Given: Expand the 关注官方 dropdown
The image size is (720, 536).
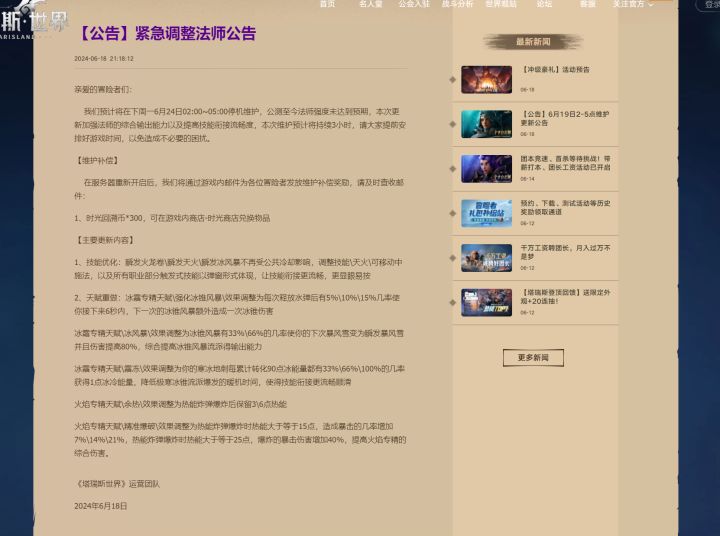Looking at the screenshot, I should (633, 4).
